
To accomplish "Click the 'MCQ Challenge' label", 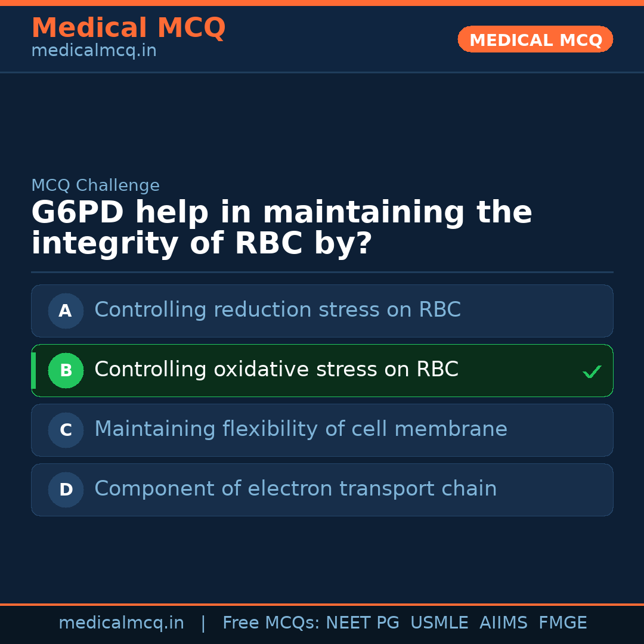I will [x=95, y=185].
